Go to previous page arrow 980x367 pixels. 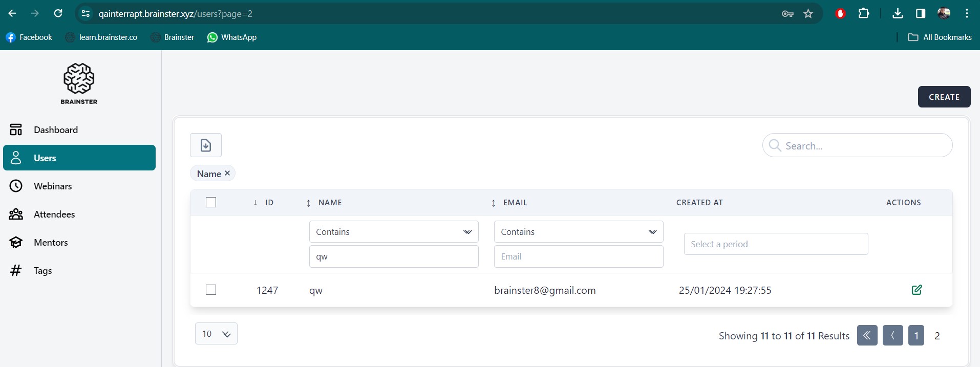point(892,336)
